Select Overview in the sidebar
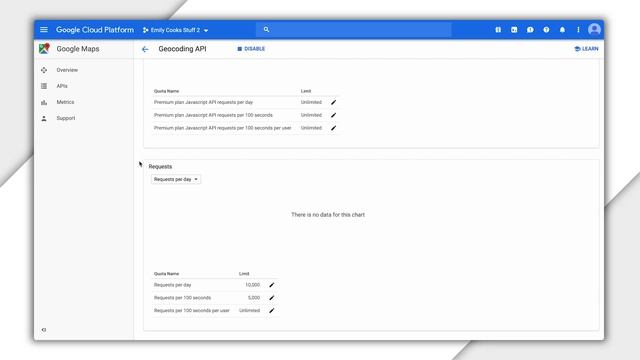Screen dimensions: 640x360 67,70
